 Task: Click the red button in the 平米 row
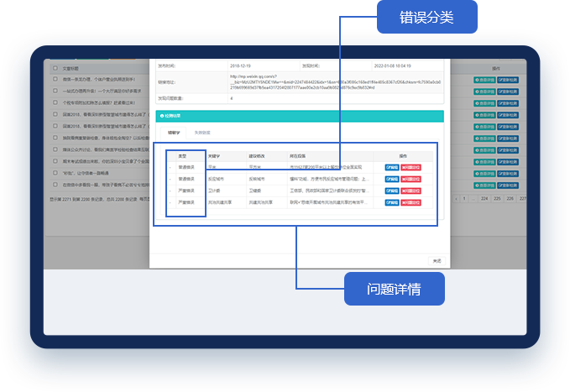coord(411,167)
